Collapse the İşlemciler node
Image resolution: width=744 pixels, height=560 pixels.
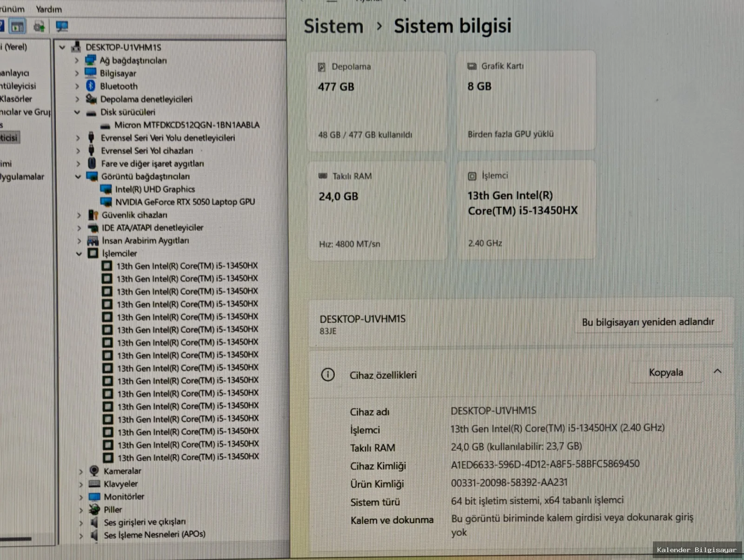tap(79, 254)
